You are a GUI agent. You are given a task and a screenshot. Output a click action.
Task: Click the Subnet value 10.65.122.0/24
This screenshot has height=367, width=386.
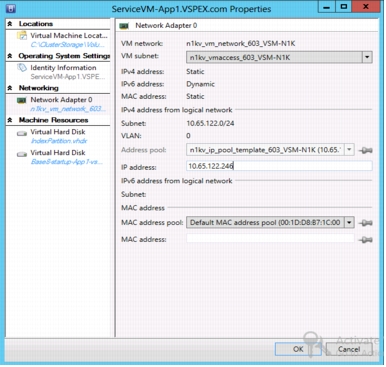210,123
